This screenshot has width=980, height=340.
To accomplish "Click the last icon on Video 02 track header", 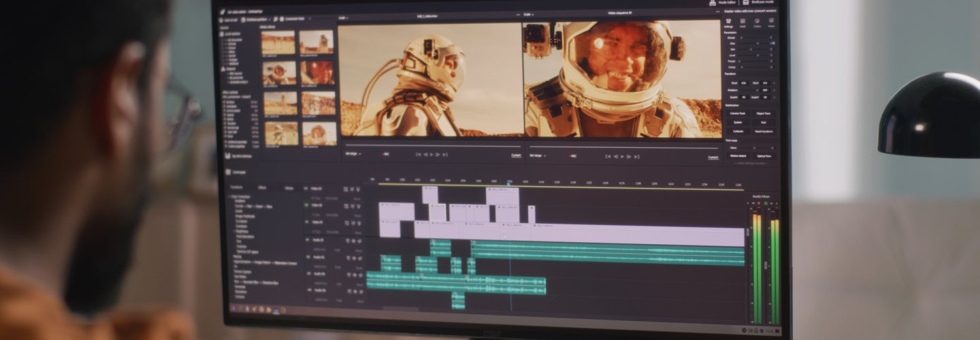I will pyautogui.click(x=359, y=206).
